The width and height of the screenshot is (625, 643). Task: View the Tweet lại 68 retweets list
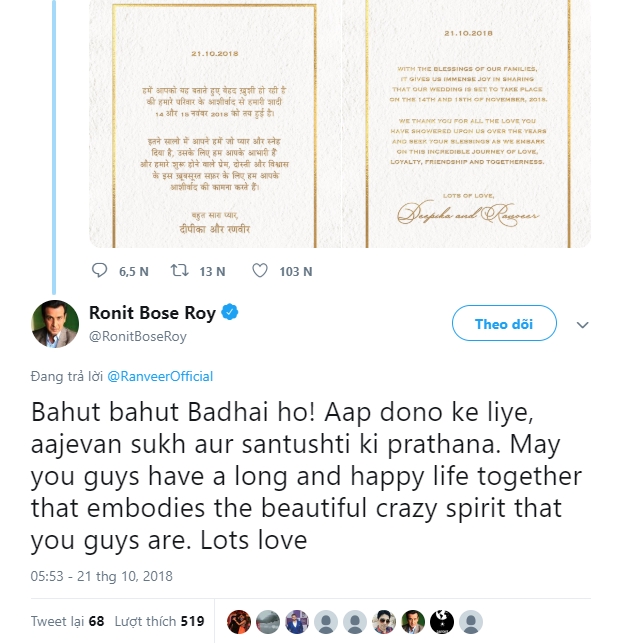(x=67, y=621)
